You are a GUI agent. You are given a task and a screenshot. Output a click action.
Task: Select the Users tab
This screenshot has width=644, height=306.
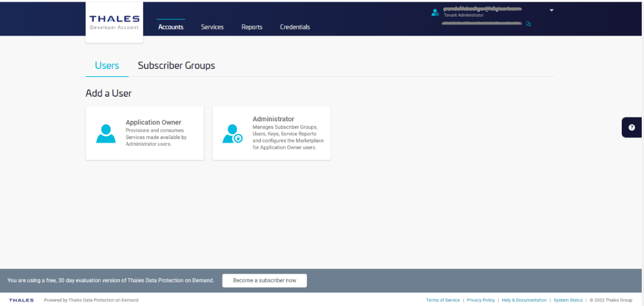tap(107, 66)
